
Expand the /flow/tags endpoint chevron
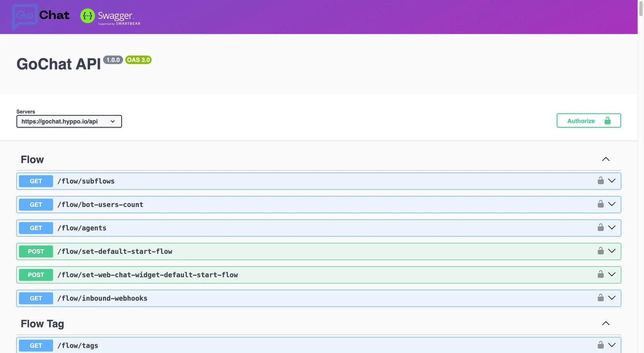click(x=612, y=345)
